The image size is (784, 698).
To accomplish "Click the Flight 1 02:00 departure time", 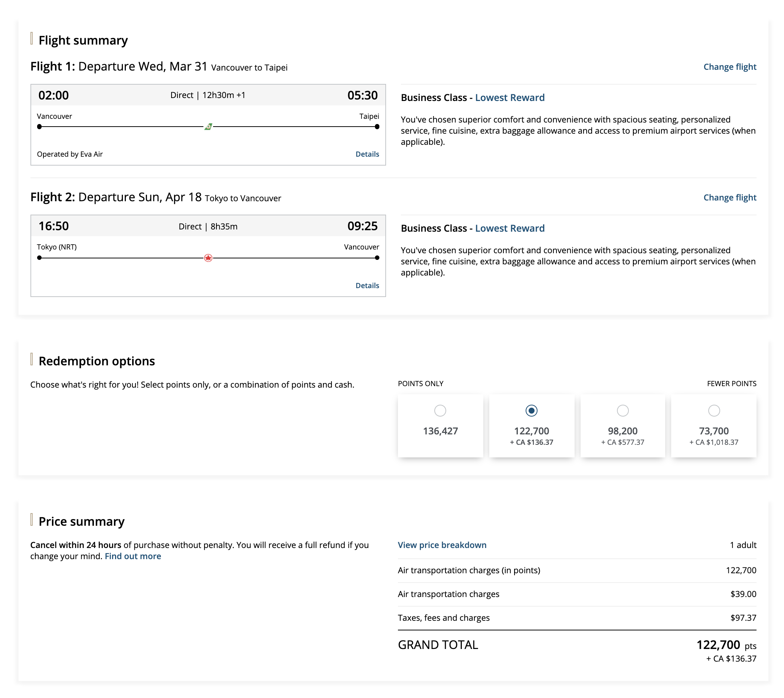I will tap(53, 95).
